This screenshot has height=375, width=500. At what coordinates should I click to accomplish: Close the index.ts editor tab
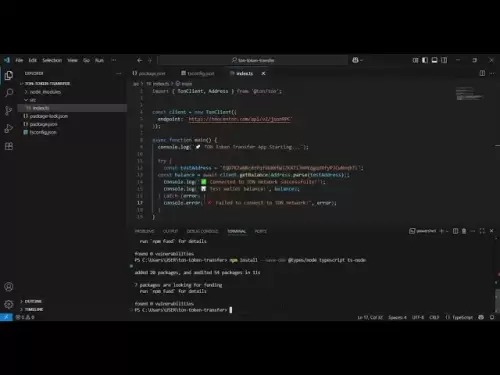(263, 73)
